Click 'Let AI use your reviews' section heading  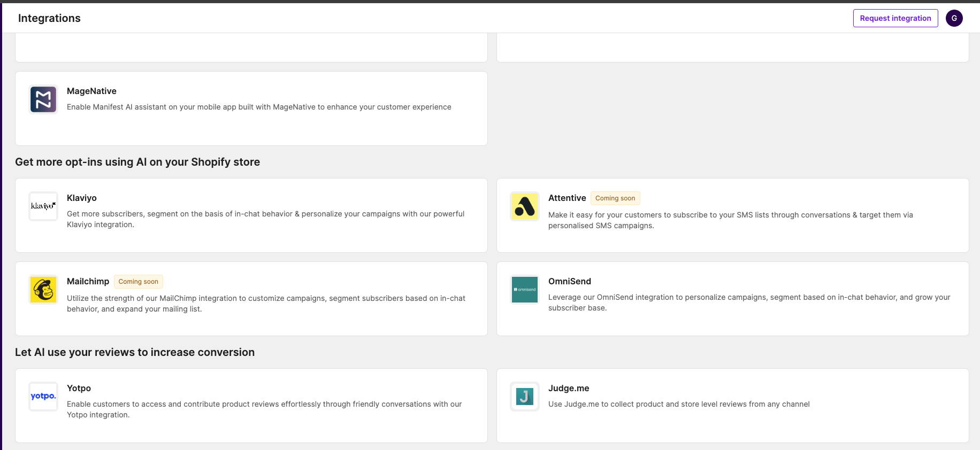pos(135,352)
